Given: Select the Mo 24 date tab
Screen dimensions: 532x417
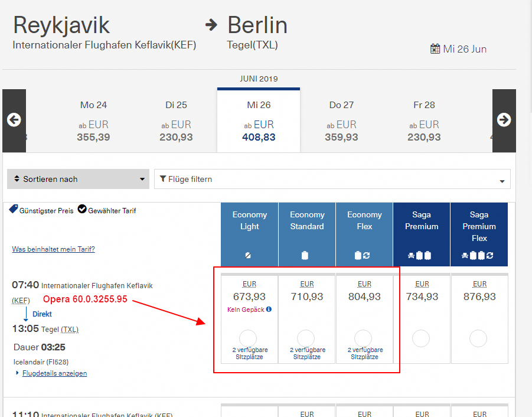Looking at the screenshot, I should (93, 120).
